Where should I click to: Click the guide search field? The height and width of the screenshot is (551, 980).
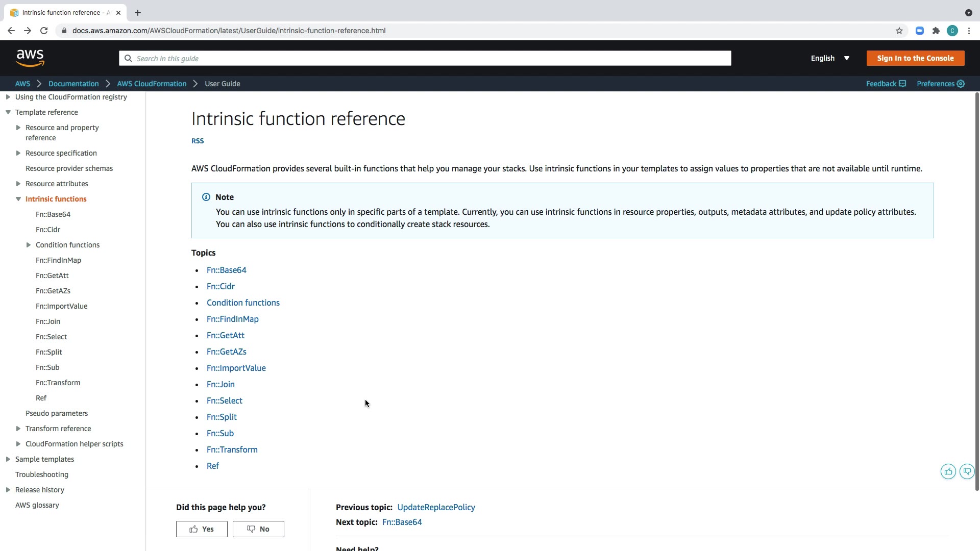click(425, 58)
